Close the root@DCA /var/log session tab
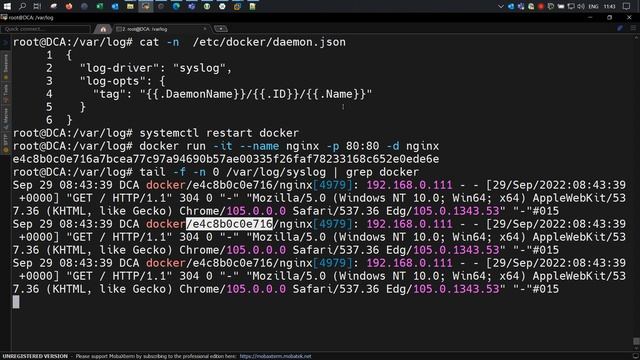 (x=205, y=29)
